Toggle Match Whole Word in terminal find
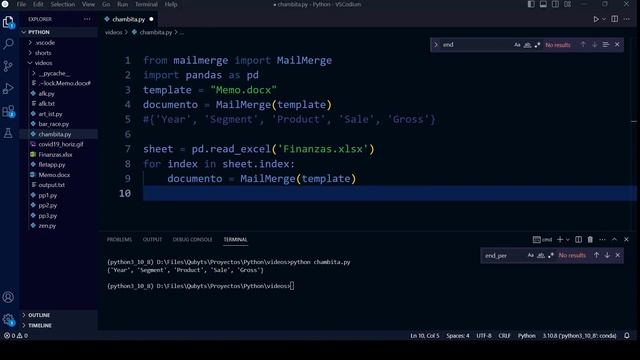The height and width of the screenshot is (360, 640). point(541,256)
